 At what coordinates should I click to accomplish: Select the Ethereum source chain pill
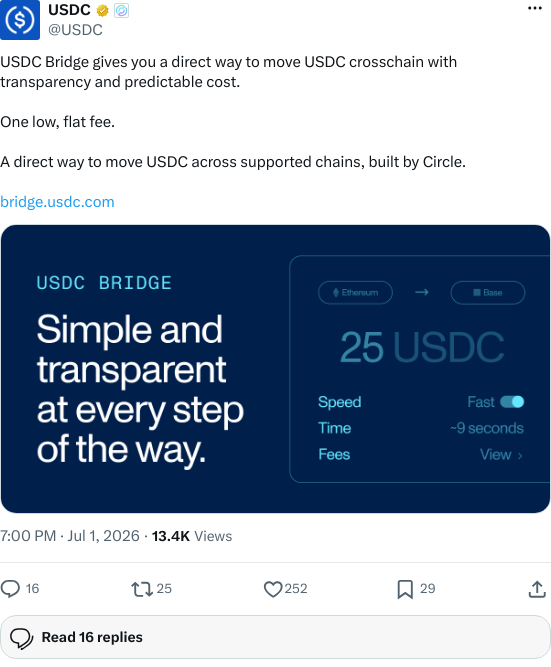355,292
